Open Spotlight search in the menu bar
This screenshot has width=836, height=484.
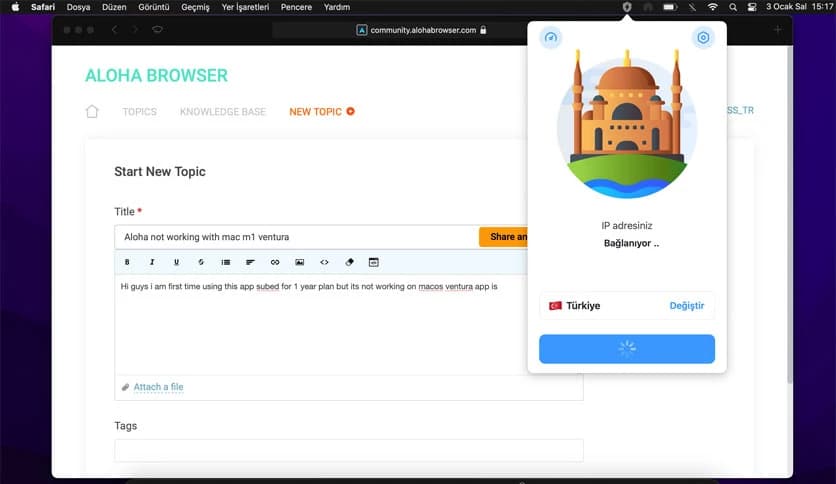coord(733,7)
